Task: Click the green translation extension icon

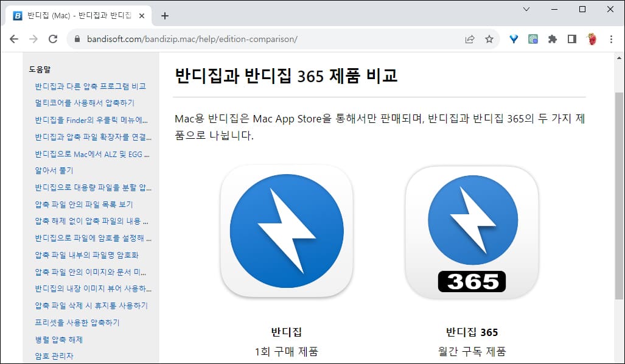Action: (x=534, y=38)
